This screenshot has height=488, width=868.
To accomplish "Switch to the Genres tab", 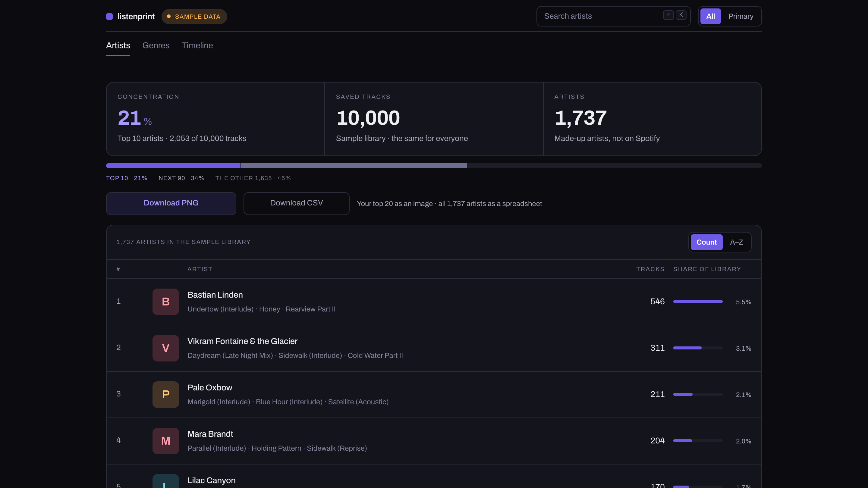I will coord(156,45).
